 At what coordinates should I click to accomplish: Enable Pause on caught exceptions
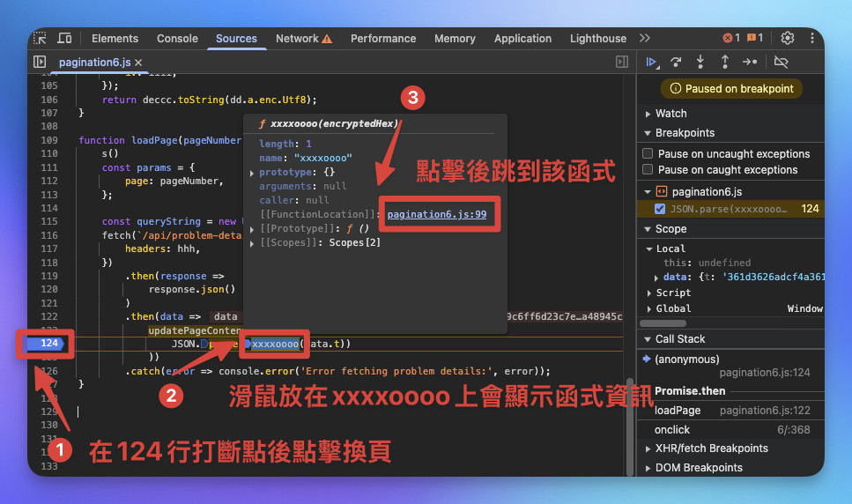tap(648, 169)
